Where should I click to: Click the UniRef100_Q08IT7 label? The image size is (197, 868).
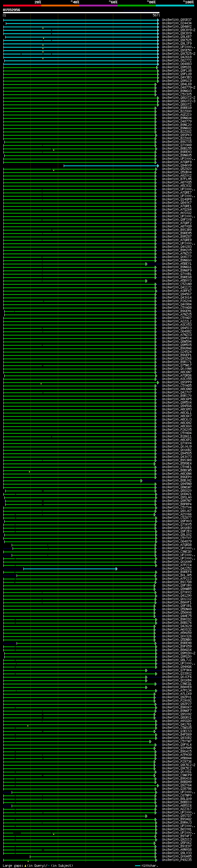pyautogui.click(x=177, y=257)
